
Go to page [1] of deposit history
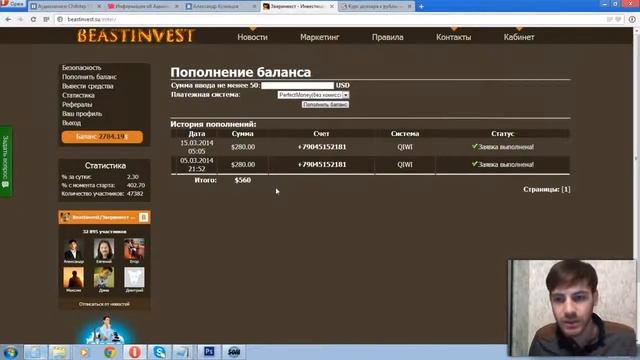(x=566, y=189)
